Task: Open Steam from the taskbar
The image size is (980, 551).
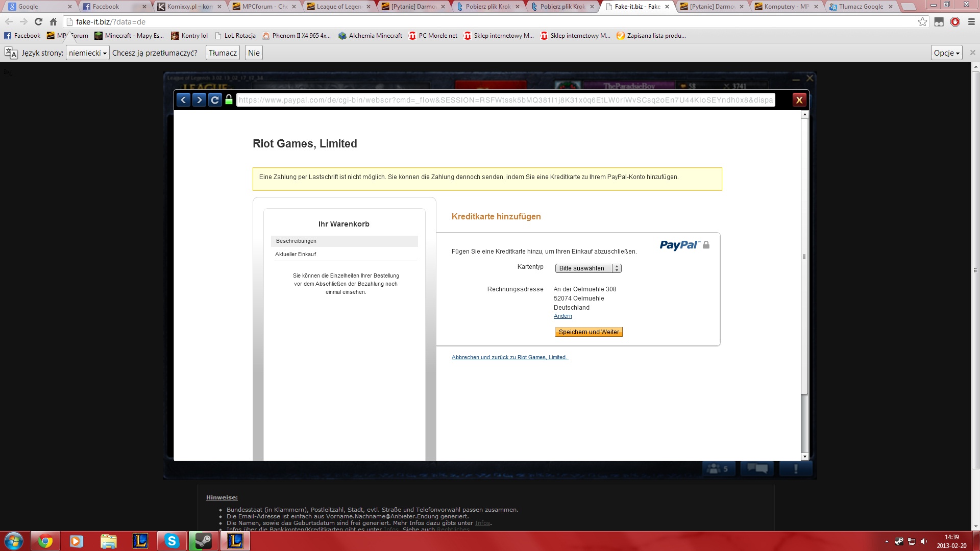Action: coord(204,541)
